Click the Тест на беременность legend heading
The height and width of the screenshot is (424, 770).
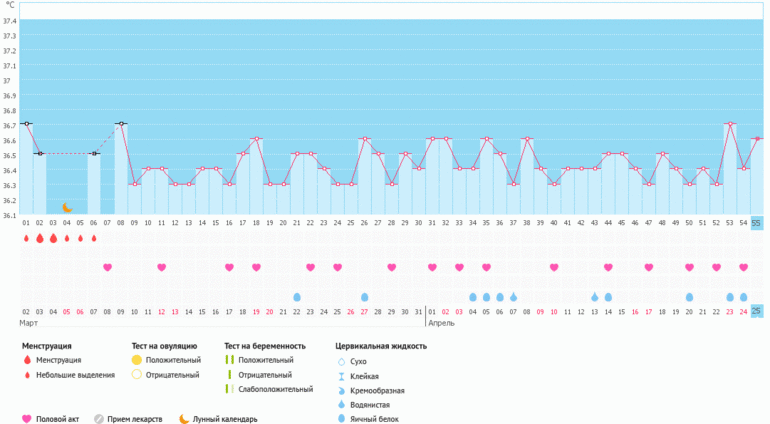coord(265,346)
